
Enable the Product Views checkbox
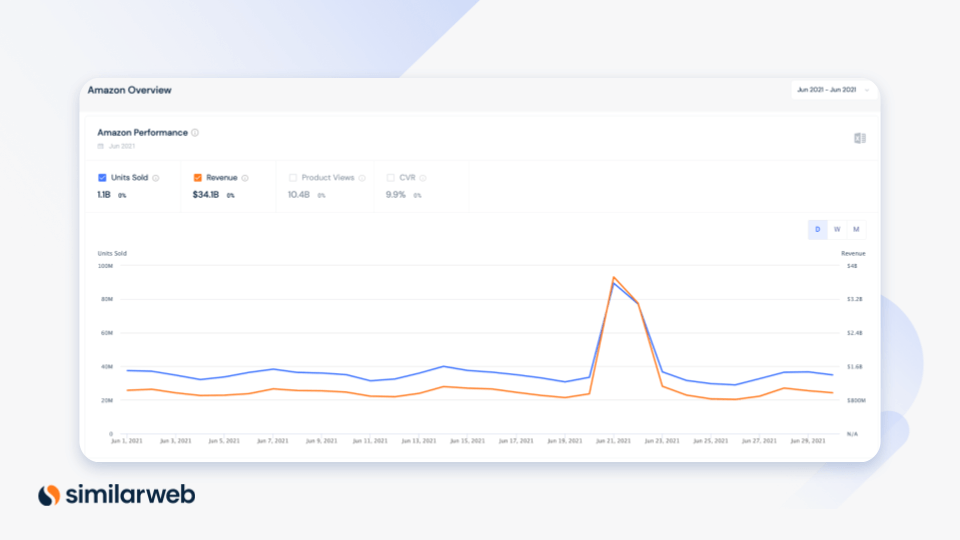(293, 178)
